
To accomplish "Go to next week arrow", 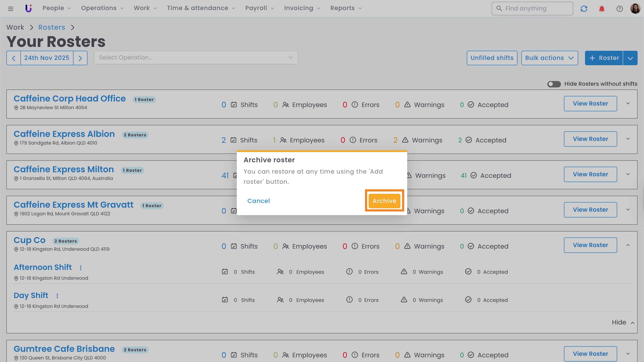I will (x=80, y=58).
